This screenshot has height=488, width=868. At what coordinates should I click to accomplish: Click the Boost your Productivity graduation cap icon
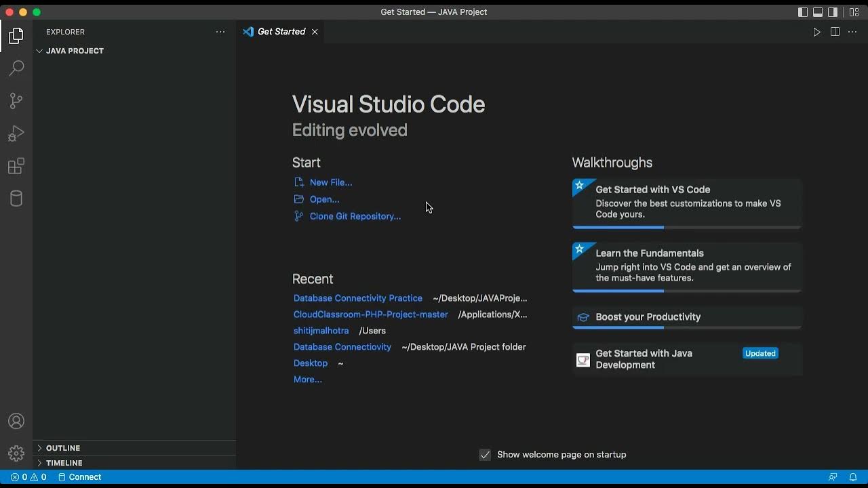(583, 317)
